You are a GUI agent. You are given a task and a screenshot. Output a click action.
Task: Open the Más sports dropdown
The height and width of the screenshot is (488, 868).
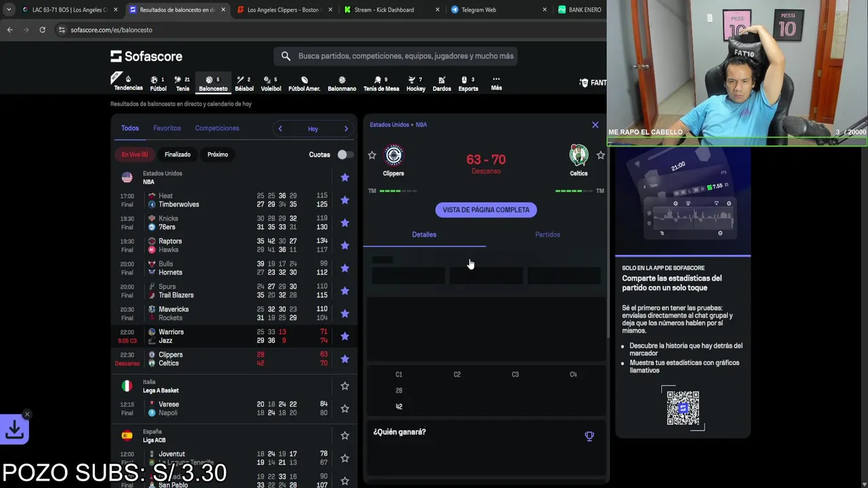(496, 83)
